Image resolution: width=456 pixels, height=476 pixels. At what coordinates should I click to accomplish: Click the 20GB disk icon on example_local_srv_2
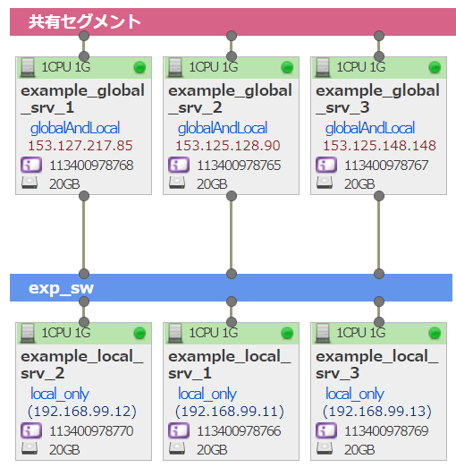coord(30,448)
